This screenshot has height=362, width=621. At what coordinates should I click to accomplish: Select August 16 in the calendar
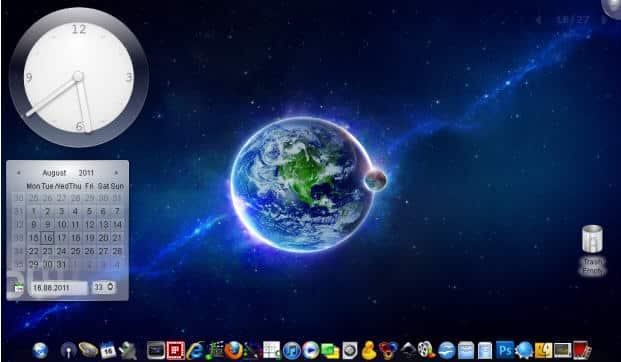(48, 238)
